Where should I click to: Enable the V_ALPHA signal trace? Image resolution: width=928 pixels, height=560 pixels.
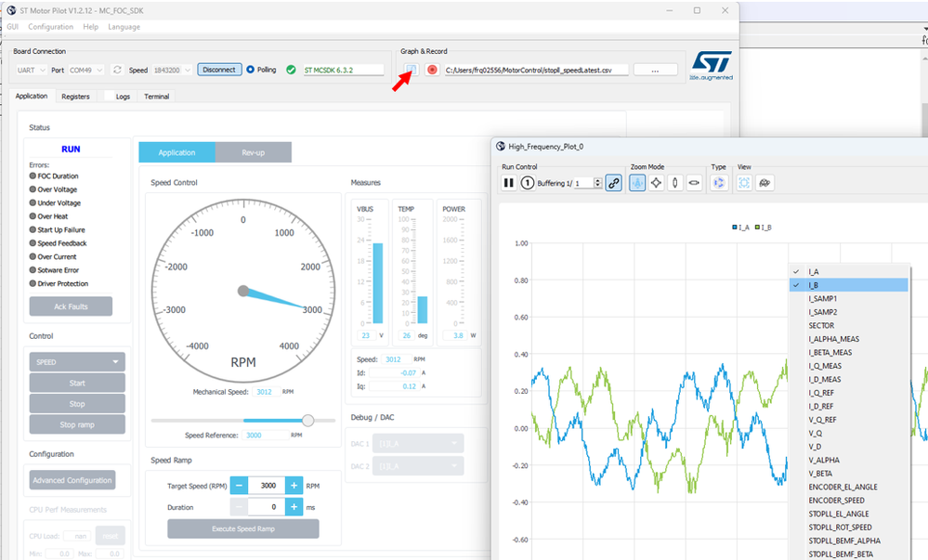849,460
